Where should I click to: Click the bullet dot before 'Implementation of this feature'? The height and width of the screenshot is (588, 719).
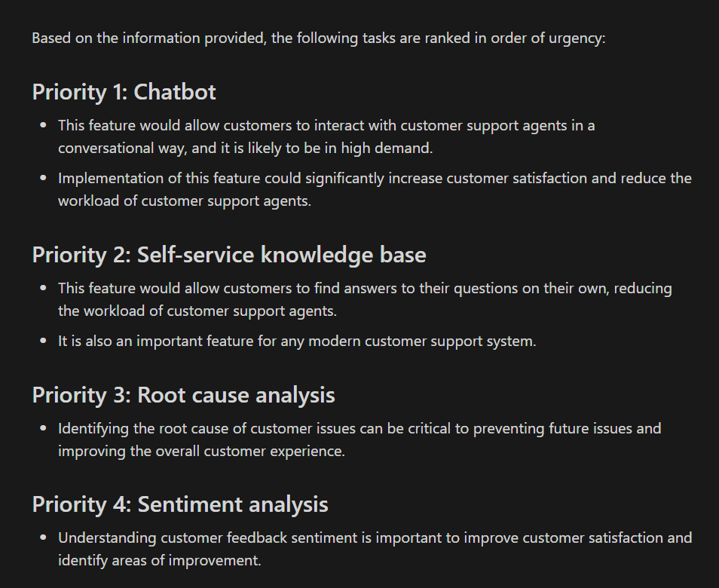tap(44, 179)
